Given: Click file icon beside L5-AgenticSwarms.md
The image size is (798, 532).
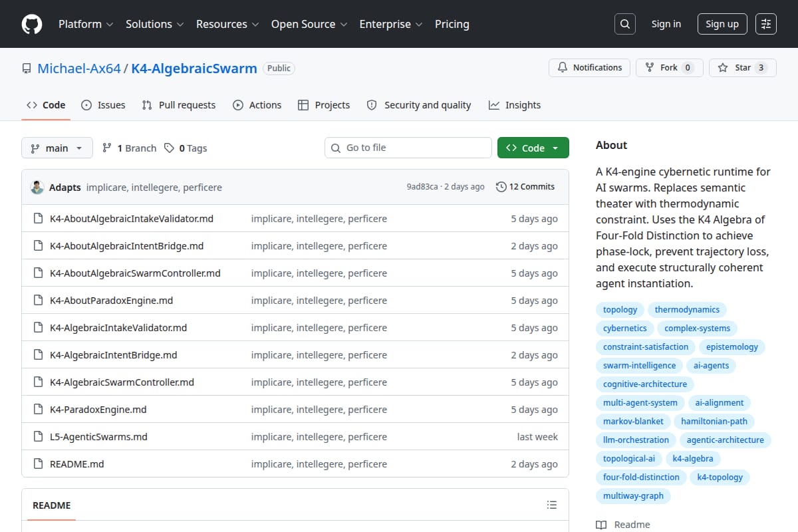Looking at the screenshot, I should pos(38,437).
